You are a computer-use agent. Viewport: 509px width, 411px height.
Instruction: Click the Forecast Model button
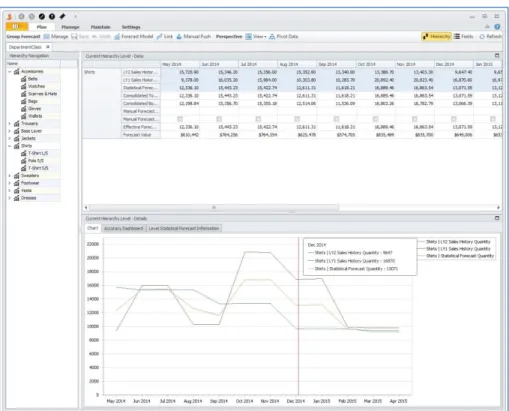click(134, 36)
